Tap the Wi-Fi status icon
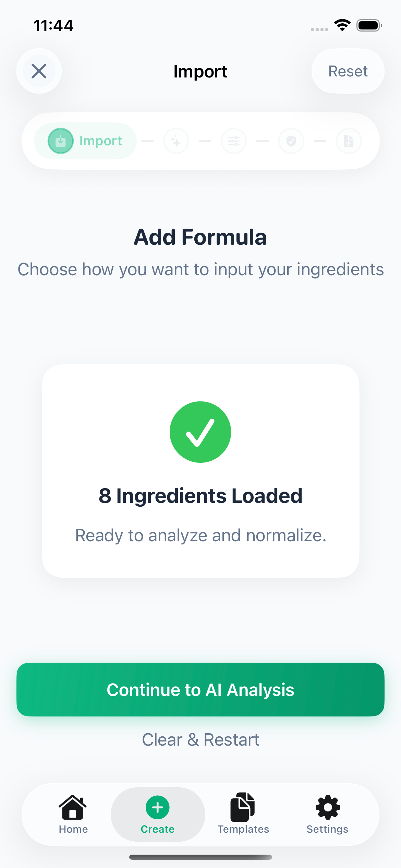 point(342,25)
